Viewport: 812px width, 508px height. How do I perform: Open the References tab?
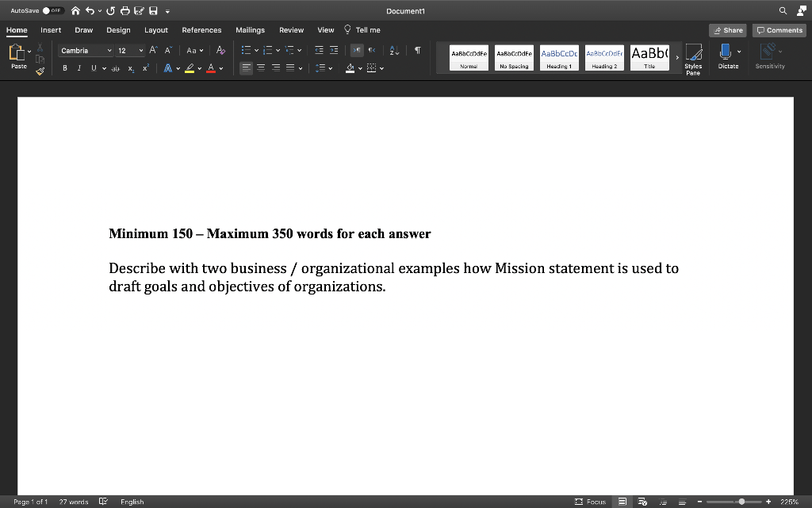pos(201,30)
